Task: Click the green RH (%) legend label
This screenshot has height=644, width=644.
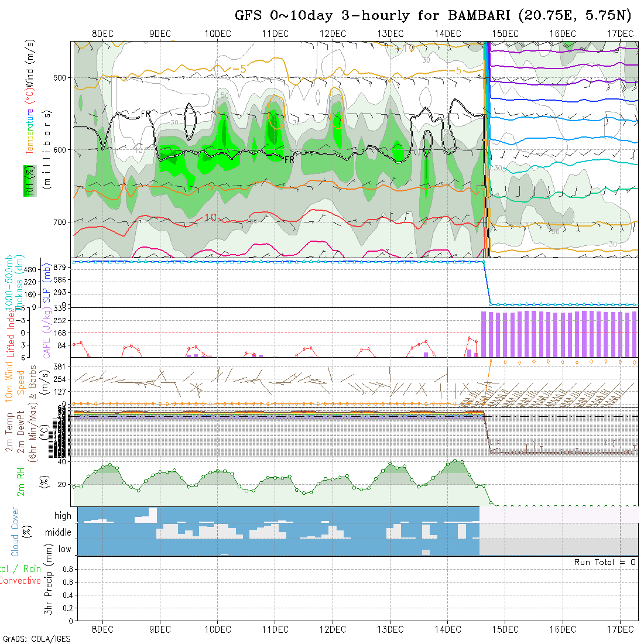Action: [28, 180]
